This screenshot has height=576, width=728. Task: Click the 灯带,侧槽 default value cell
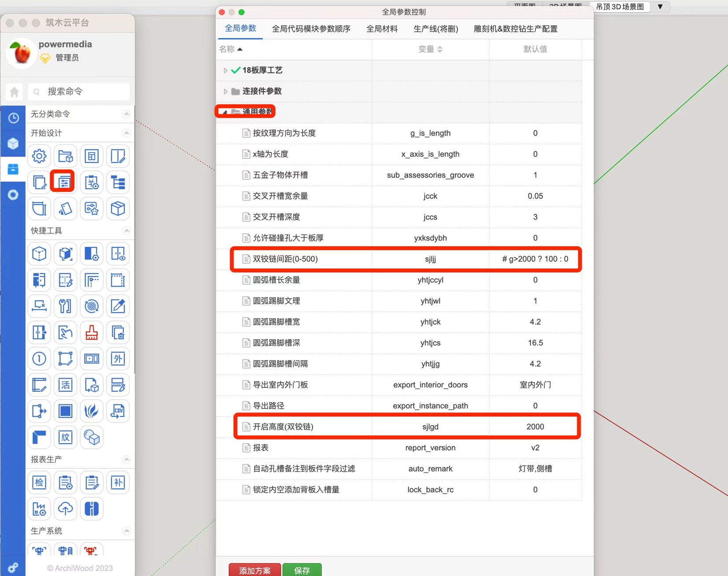click(x=535, y=469)
